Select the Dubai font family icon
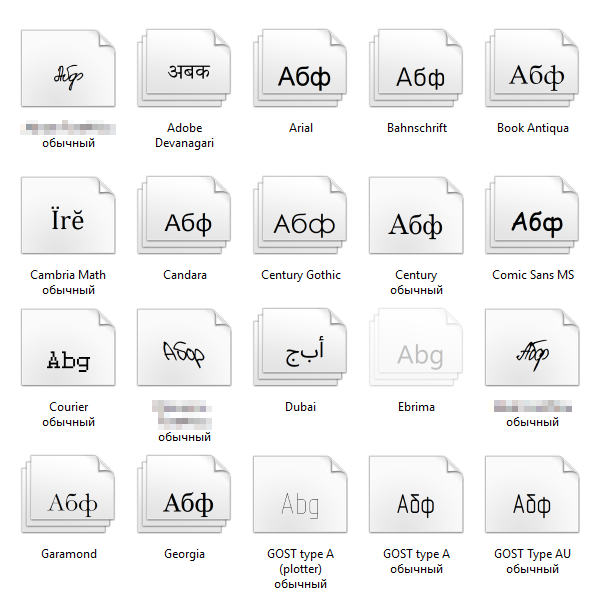Screen dimensions: 600x600 300,347
